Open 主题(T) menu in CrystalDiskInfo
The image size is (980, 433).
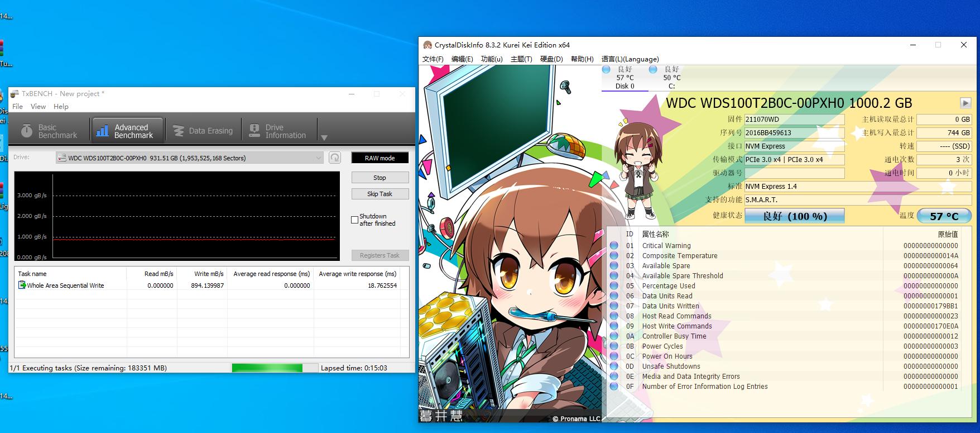(x=521, y=59)
